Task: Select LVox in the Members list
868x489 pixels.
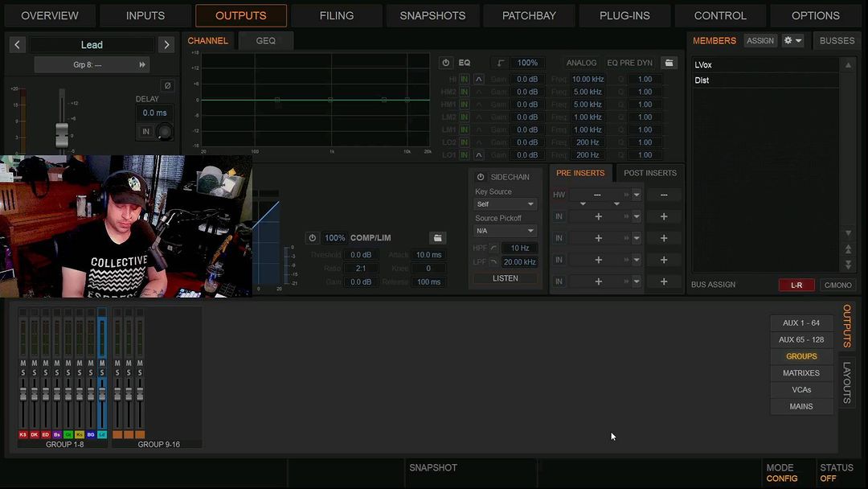Action: coord(702,65)
